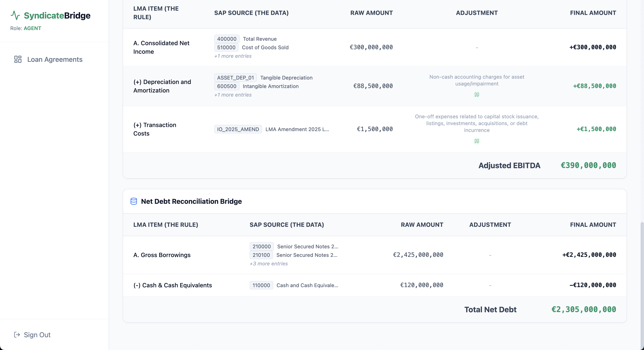Image resolution: width=644 pixels, height=350 pixels.
Task: Expand more entries under Depreciation and Amortization
Action: pos(233,95)
